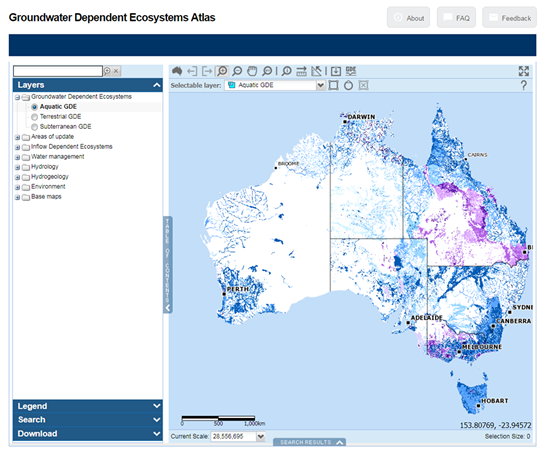Screen dimensions: 550x450
Task: Zoom to full Australia extent icon
Action: (177, 71)
